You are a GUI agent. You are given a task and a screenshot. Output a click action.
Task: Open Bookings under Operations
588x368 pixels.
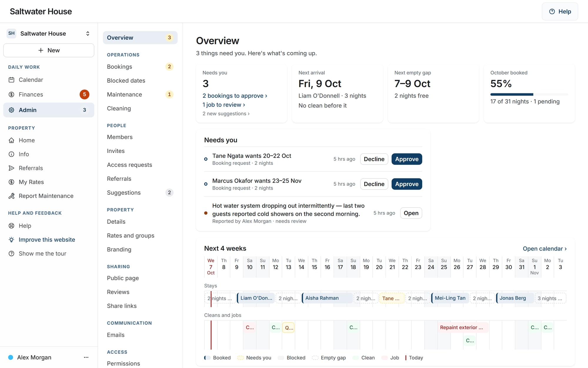pyautogui.click(x=140, y=67)
